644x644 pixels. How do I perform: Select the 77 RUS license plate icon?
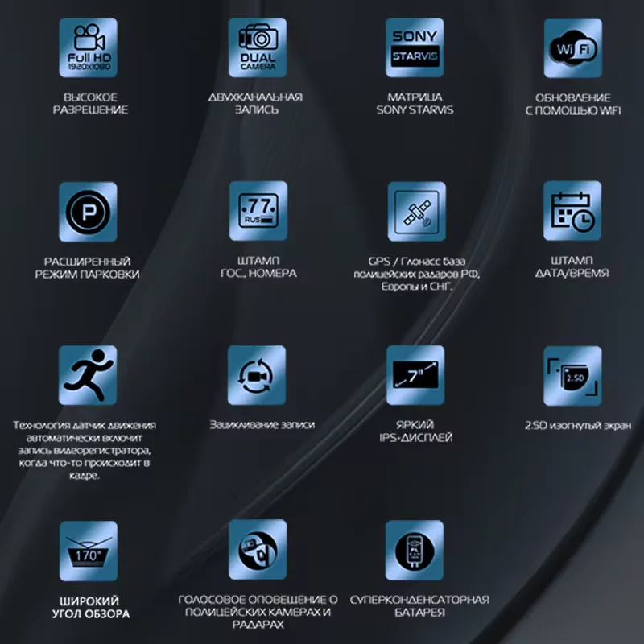coord(258,211)
